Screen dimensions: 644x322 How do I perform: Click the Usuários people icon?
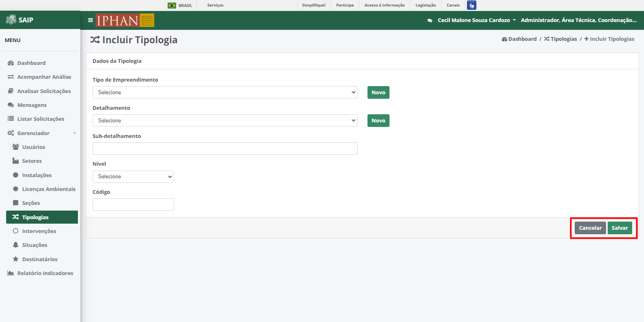pos(15,147)
